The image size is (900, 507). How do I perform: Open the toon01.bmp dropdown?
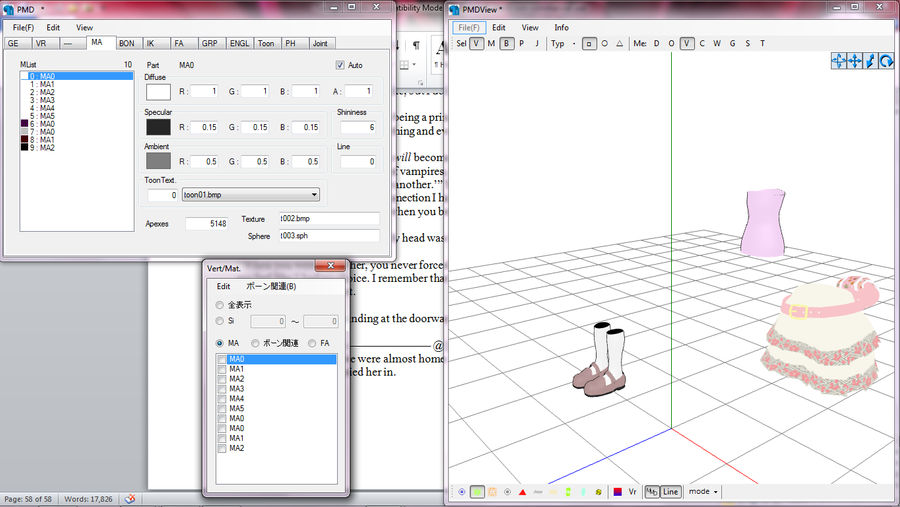coord(314,195)
